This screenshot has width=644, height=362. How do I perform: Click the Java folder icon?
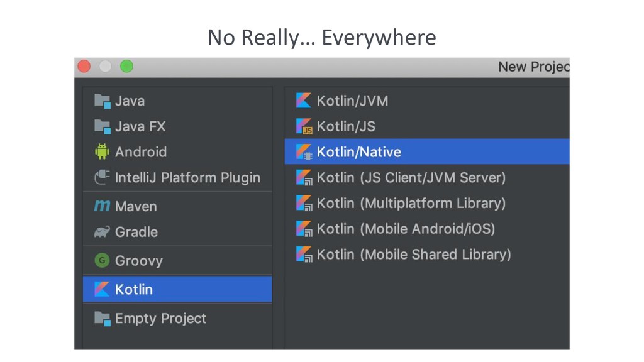click(103, 101)
